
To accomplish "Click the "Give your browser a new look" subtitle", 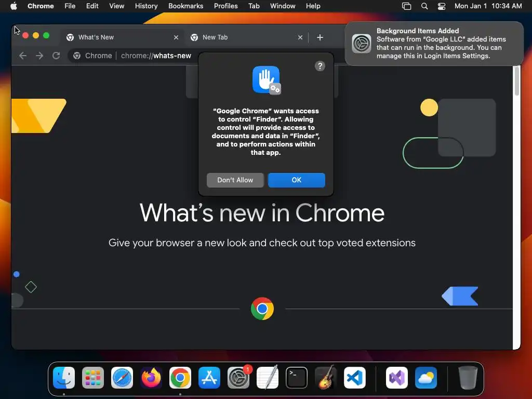I will 262,243.
